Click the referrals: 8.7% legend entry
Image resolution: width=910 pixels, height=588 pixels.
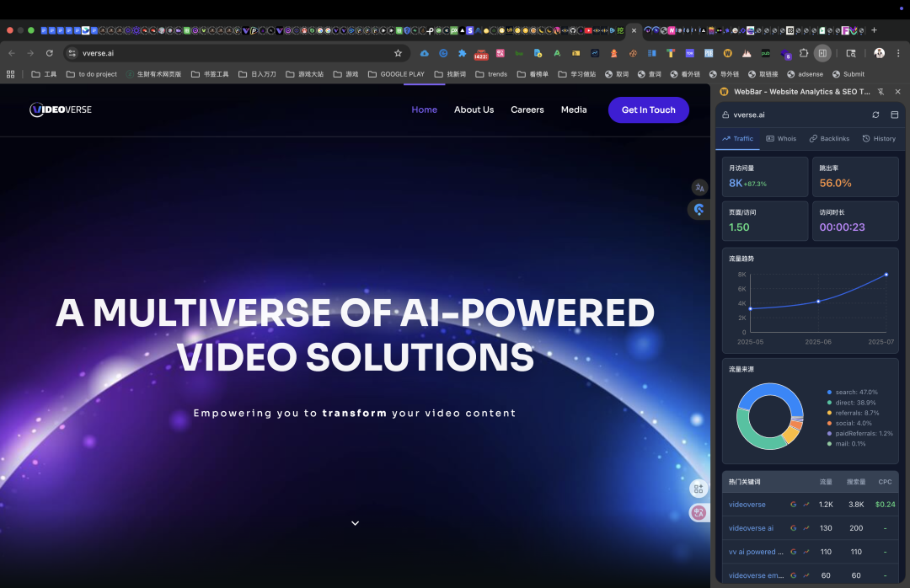coord(853,414)
